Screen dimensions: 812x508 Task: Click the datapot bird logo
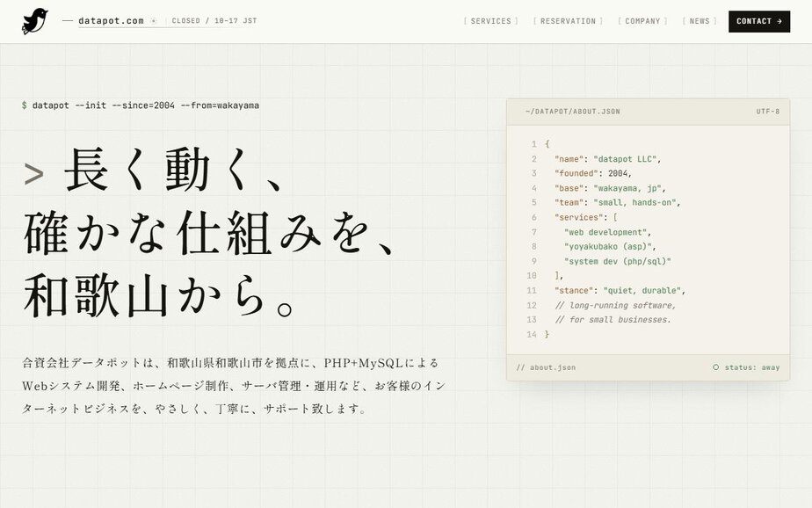pos(34,21)
